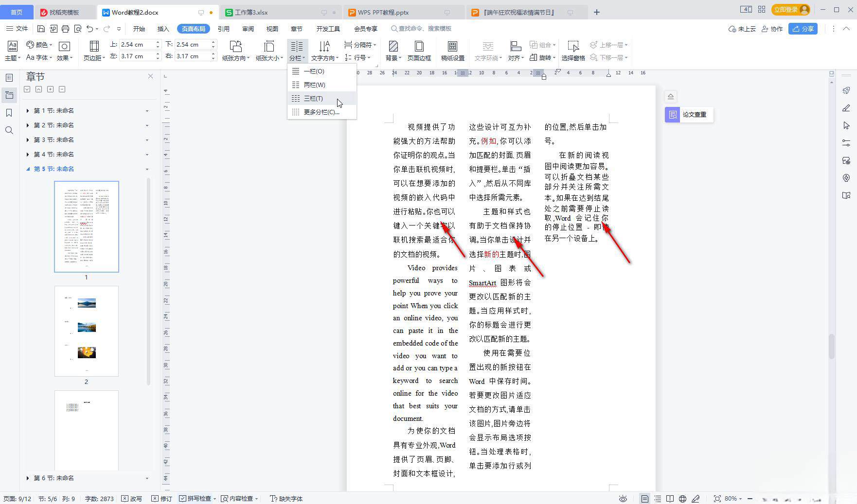
Task: Click the 对齐 align tool
Action: coord(516,51)
